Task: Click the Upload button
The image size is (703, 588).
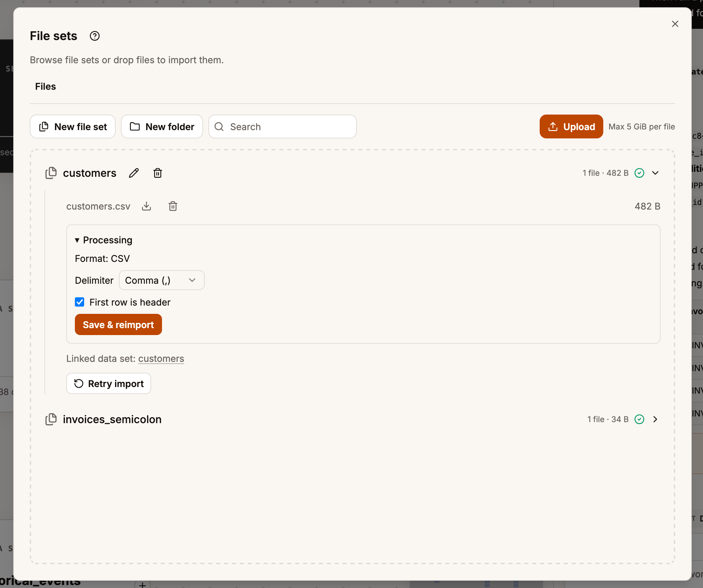Action: [x=571, y=126]
